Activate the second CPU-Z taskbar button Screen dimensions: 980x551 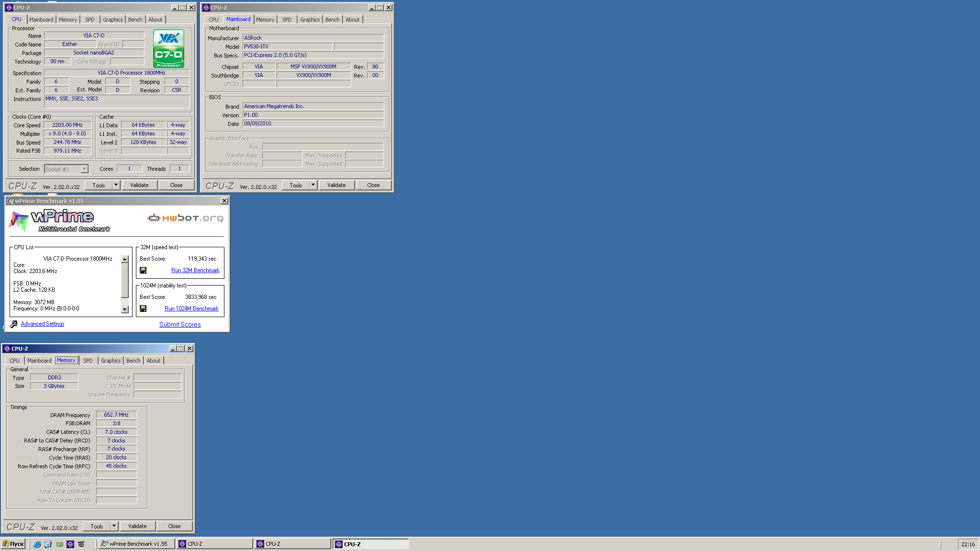point(292,544)
